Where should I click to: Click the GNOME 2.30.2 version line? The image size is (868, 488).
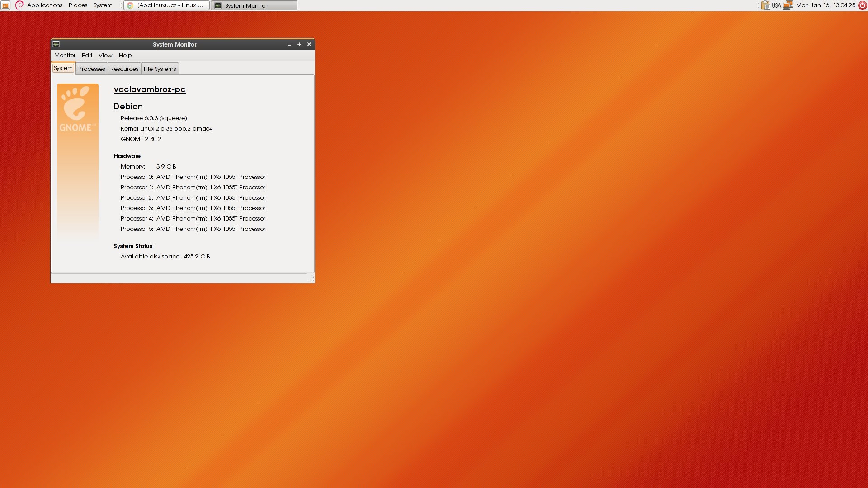(x=141, y=139)
